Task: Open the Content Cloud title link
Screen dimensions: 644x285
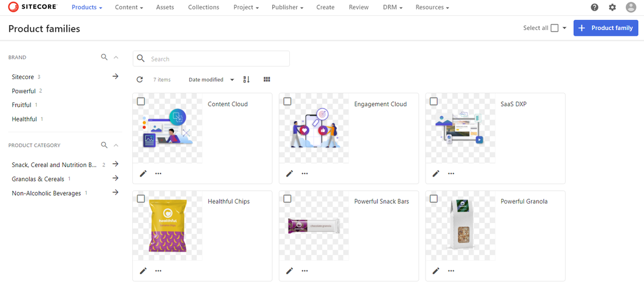Action: point(228,104)
